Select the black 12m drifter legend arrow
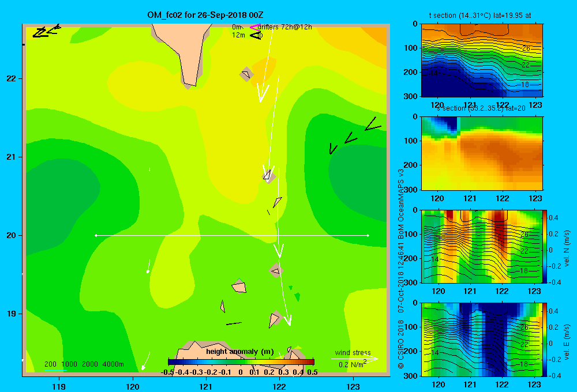 coord(255,35)
